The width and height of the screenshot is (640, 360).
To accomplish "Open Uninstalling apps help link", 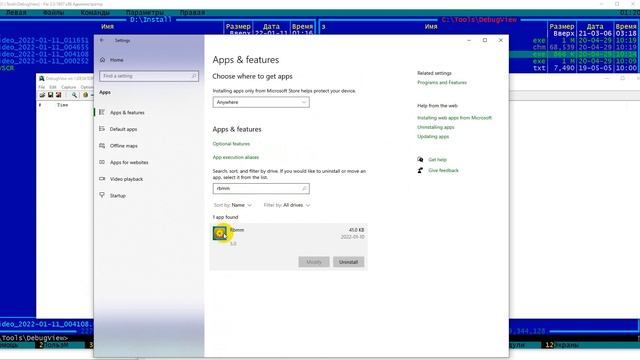I will (x=436, y=127).
